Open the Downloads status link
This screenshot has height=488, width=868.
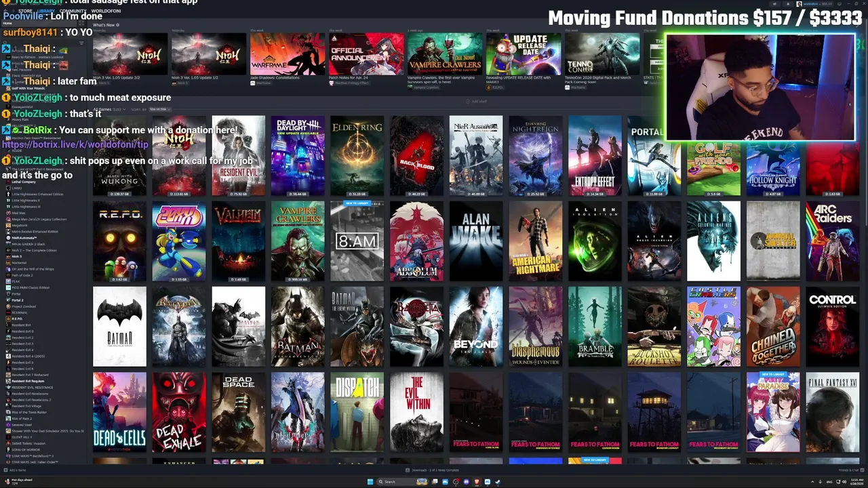coord(435,470)
